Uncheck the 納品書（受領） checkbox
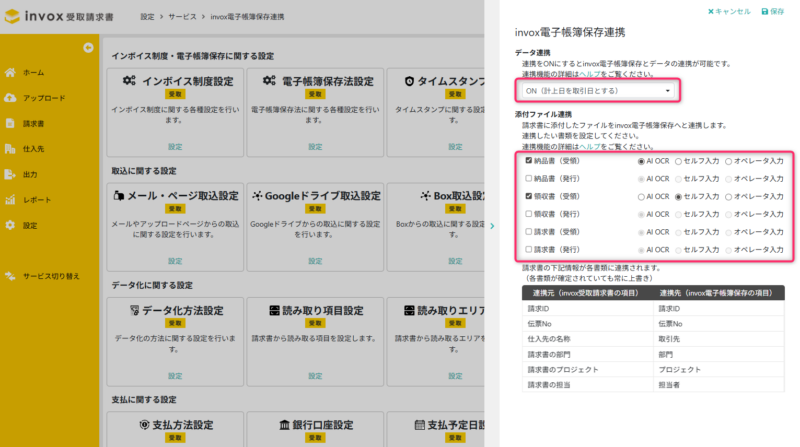 pyautogui.click(x=529, y=160)
